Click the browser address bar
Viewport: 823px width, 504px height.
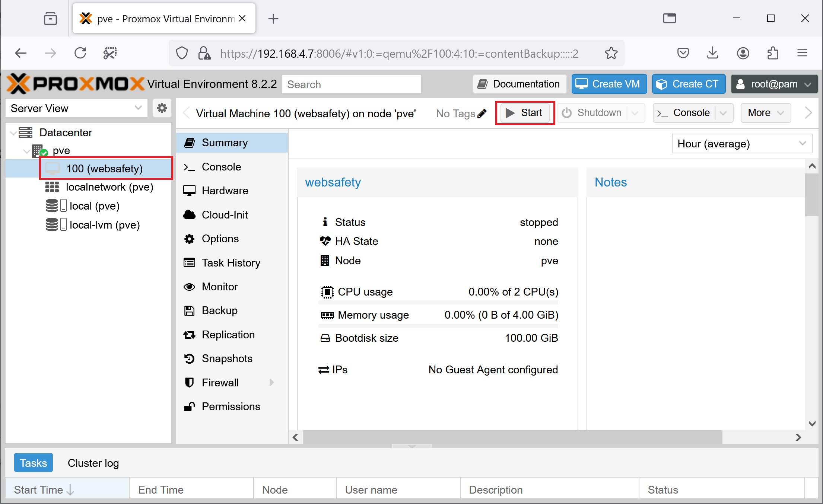(x=399, y=54)
